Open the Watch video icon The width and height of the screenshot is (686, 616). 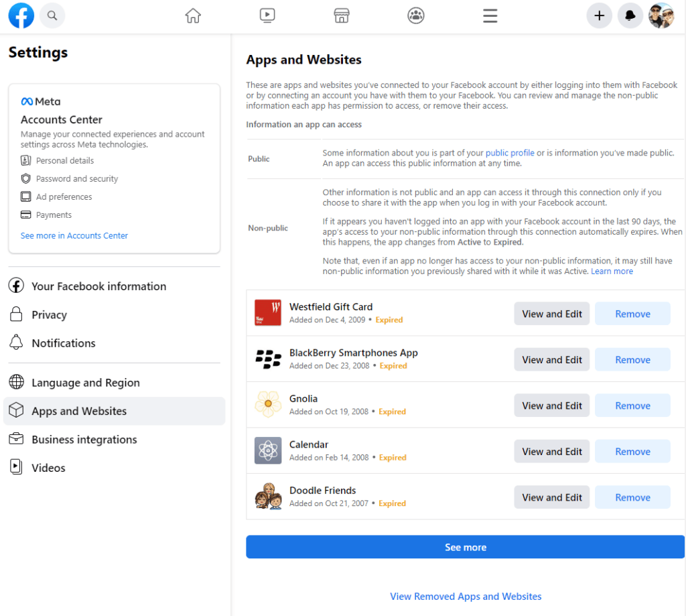point(267,15)
